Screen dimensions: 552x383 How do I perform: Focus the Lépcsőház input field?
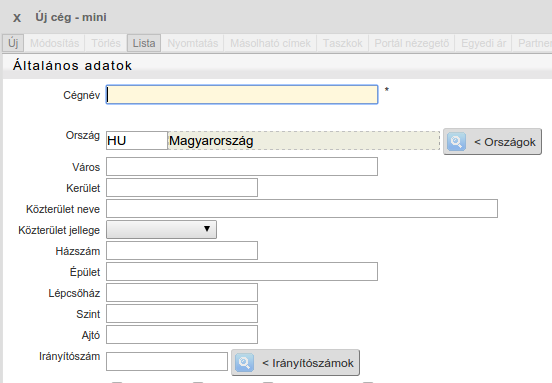pos(182,293)
